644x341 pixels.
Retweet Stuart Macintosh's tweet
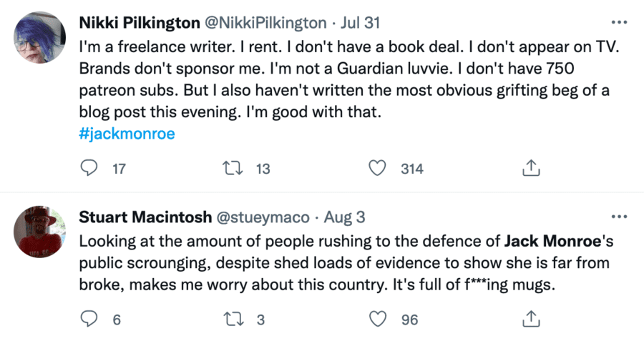(x=230, y=320)
